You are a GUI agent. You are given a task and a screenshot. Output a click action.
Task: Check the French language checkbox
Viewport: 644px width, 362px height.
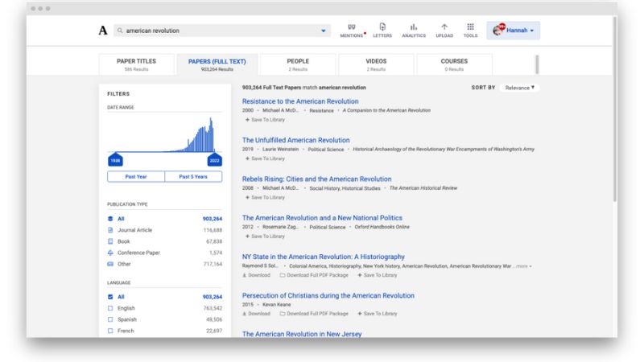coord(111,331)
